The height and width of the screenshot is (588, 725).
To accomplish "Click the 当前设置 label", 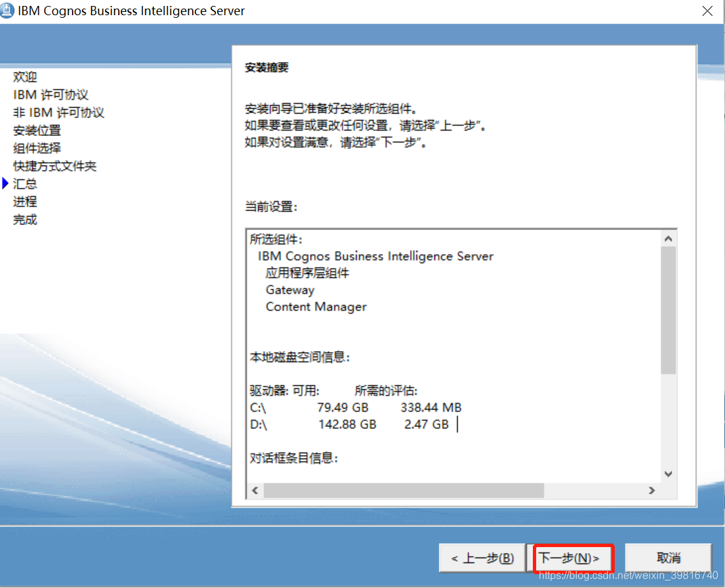I will [x=271, y=207].
